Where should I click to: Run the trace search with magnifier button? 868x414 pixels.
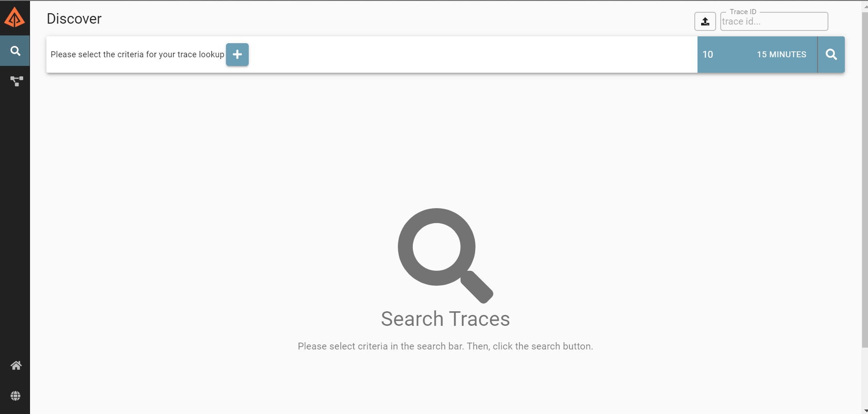[831, 55]
